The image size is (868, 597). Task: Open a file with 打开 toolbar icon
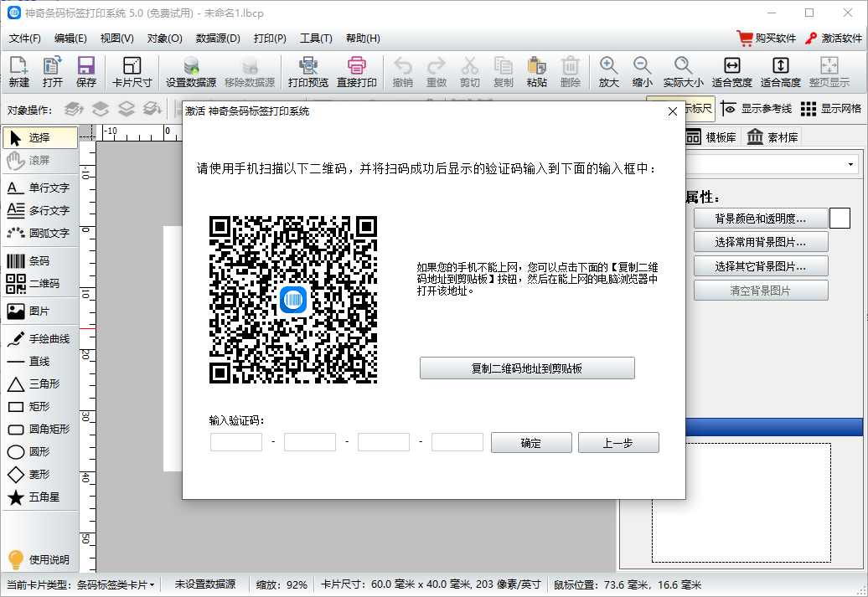click(x=53, y=72)
